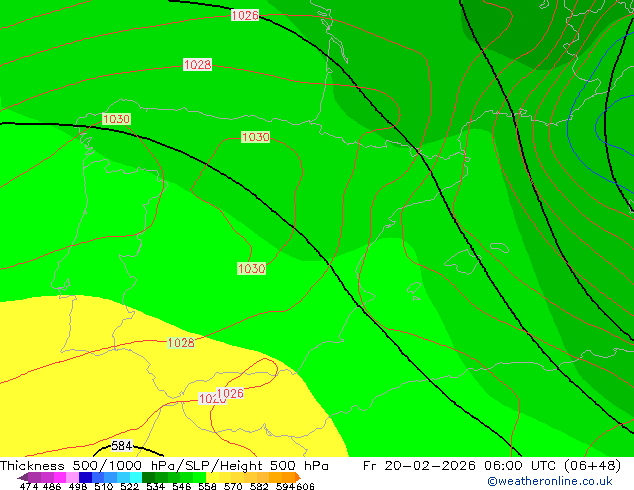Click legend value 498
This screenshot has height=490, width=634.
(x=78, y=486)
